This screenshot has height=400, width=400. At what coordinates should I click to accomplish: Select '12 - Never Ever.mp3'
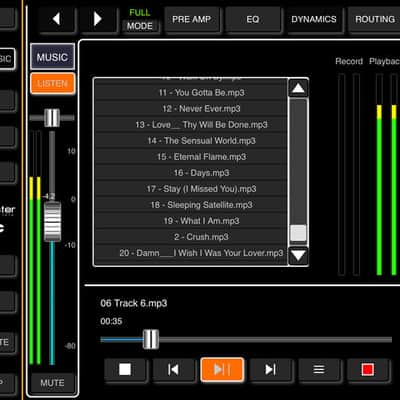pos(191,108)
